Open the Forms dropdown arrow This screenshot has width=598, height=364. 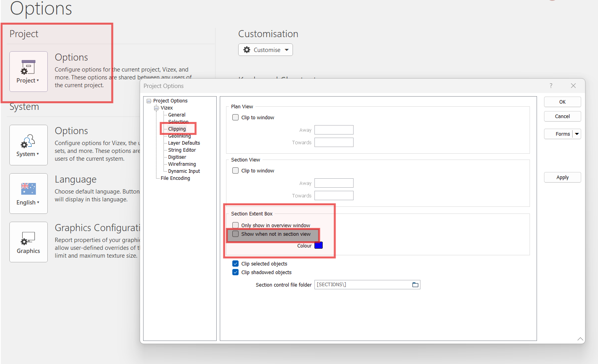point(576,134)
